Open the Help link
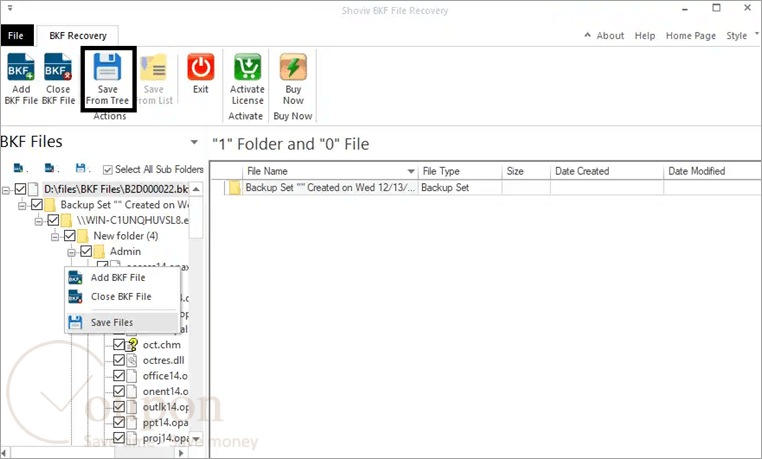The image size is (762, 459). pyautogui.click(x=645, y=35)
